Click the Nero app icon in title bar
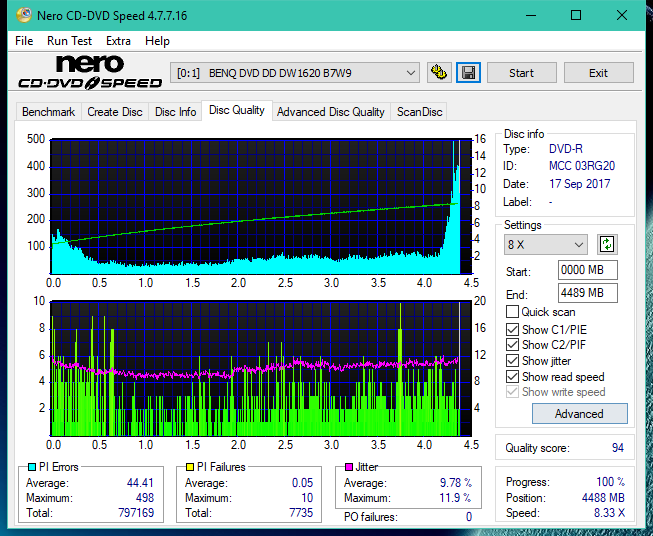This screenshot has height=536, width=653. tap(24, 15)
